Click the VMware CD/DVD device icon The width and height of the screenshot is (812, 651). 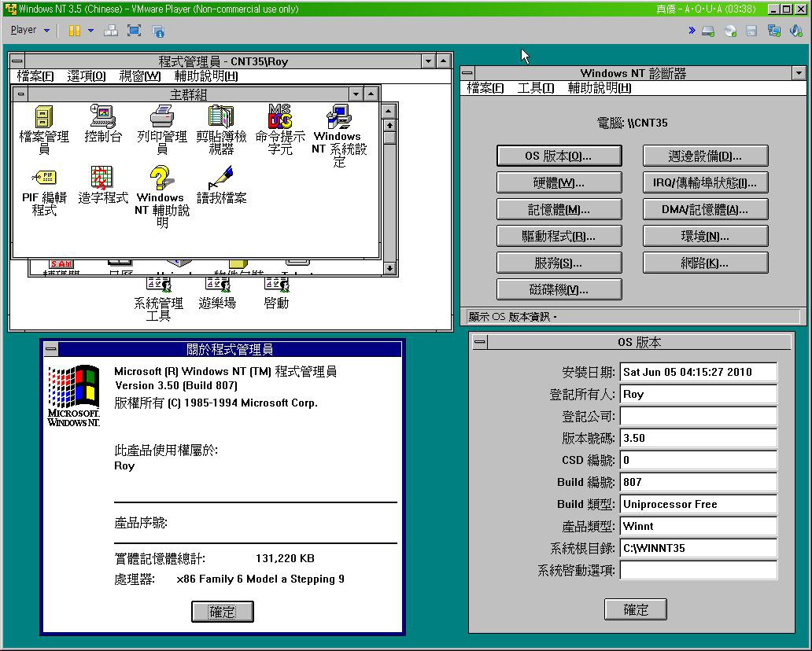coord(730,31)
